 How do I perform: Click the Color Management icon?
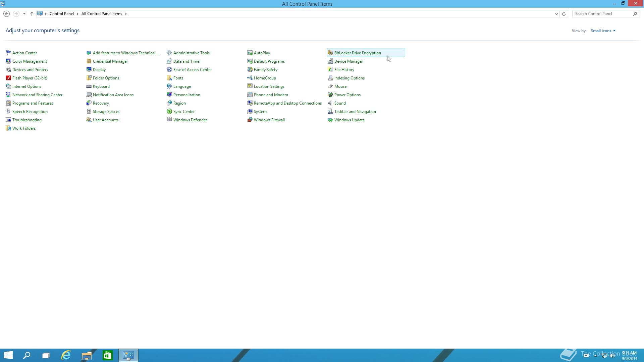[8, 61]
